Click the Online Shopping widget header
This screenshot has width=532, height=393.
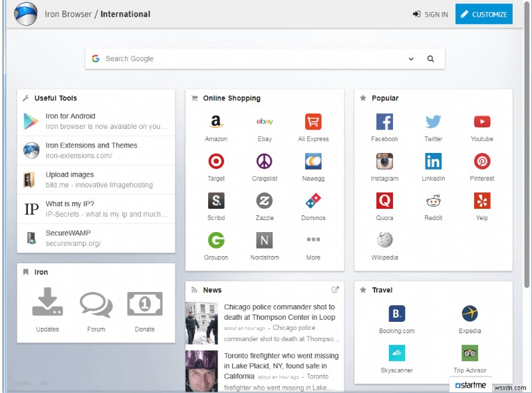(231, 98)
